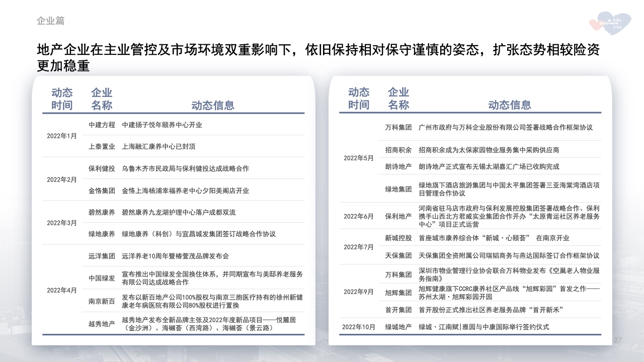
Task: Click "万科集团" in the 广州市政府 row
Action: coord(398,128)
